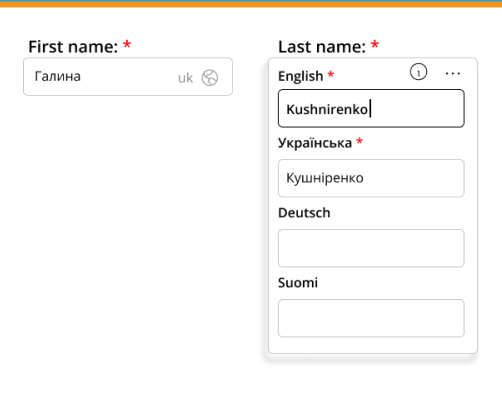Select the Українська field with Кушніренко
This screenshot has width=502, height=410.
pyautogui.click(x=371, y=178)
